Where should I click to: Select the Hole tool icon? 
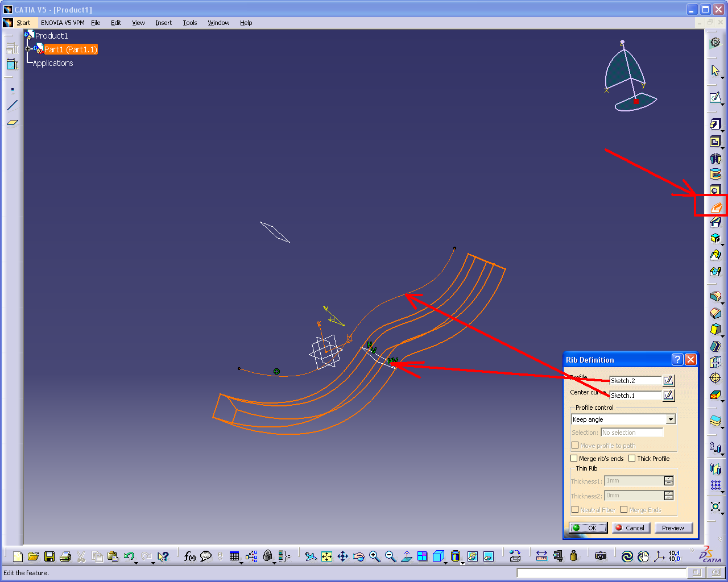pyautogui.click(x=715, y=190)
